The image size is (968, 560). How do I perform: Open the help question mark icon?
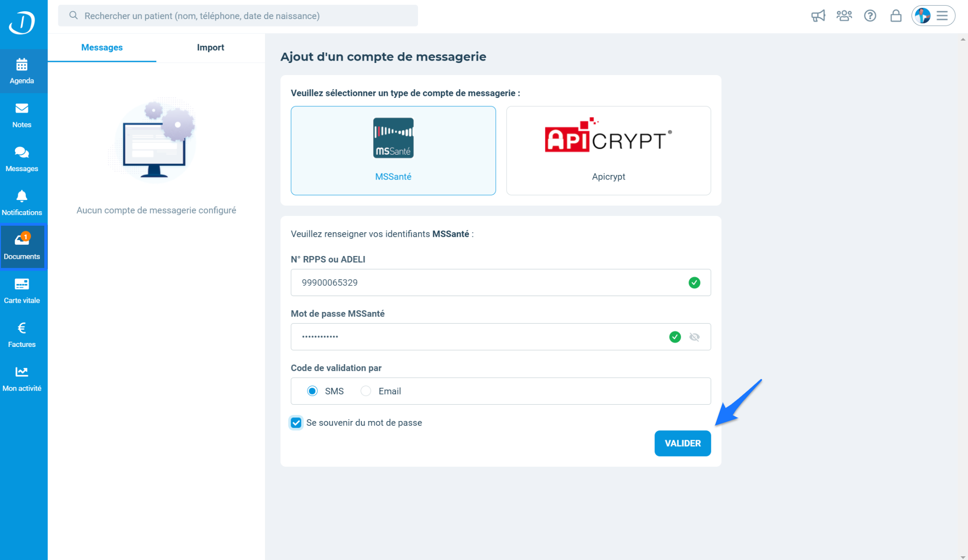pyautogui.click(x=870, y=16)
